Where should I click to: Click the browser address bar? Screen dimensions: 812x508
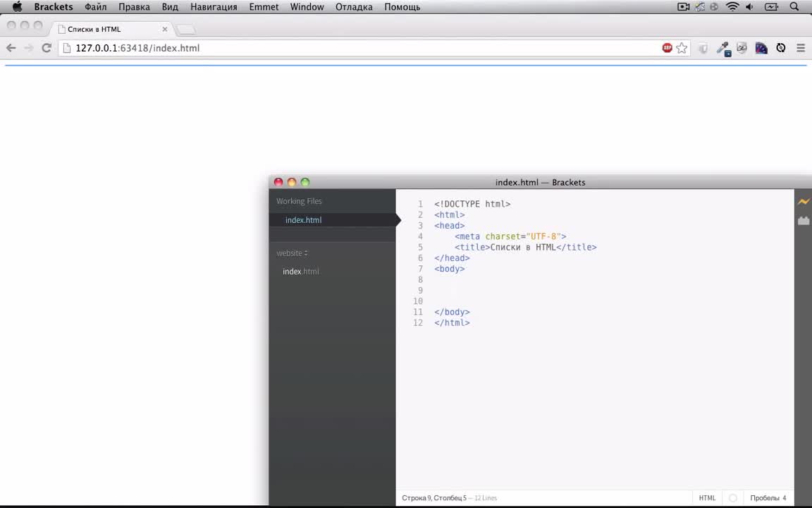tap(352, 48)
